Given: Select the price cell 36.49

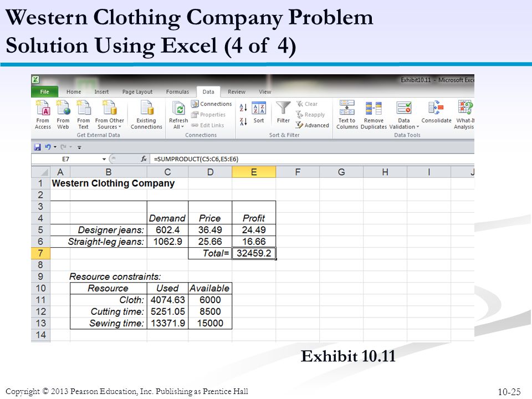Looking at the screenshot, I should click(x=210, y=230).
